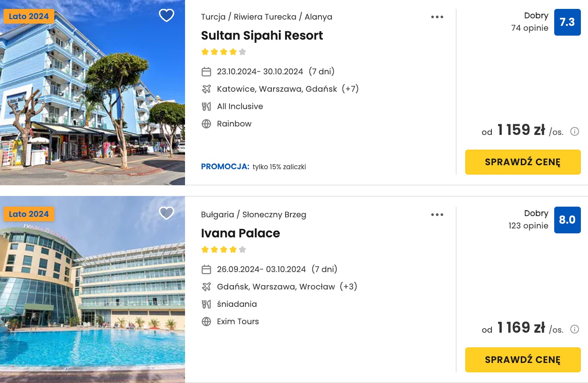
Task: Click airplane icon beside Gdańsk, Warszawa, Wrocław
Action: click(x=206, y=287)
